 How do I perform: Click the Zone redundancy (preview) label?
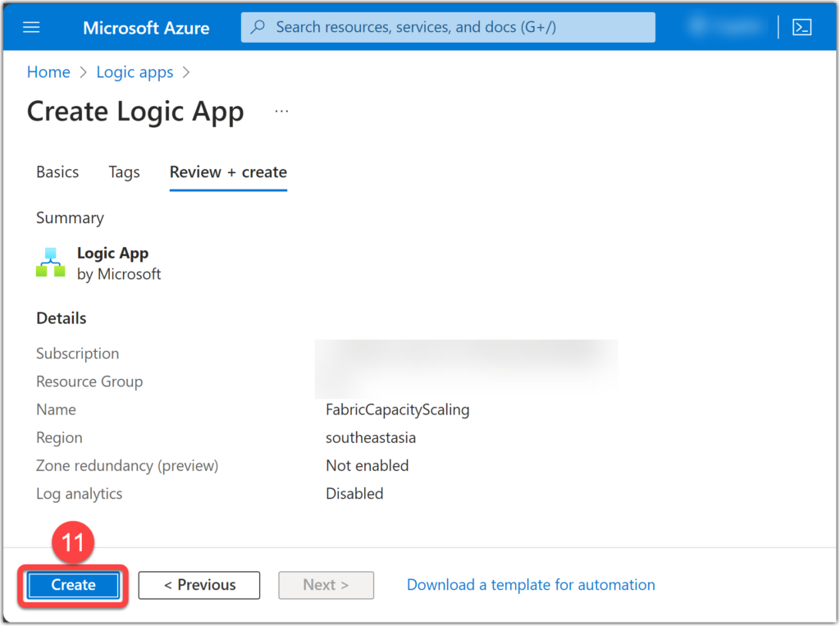point(127,465)
